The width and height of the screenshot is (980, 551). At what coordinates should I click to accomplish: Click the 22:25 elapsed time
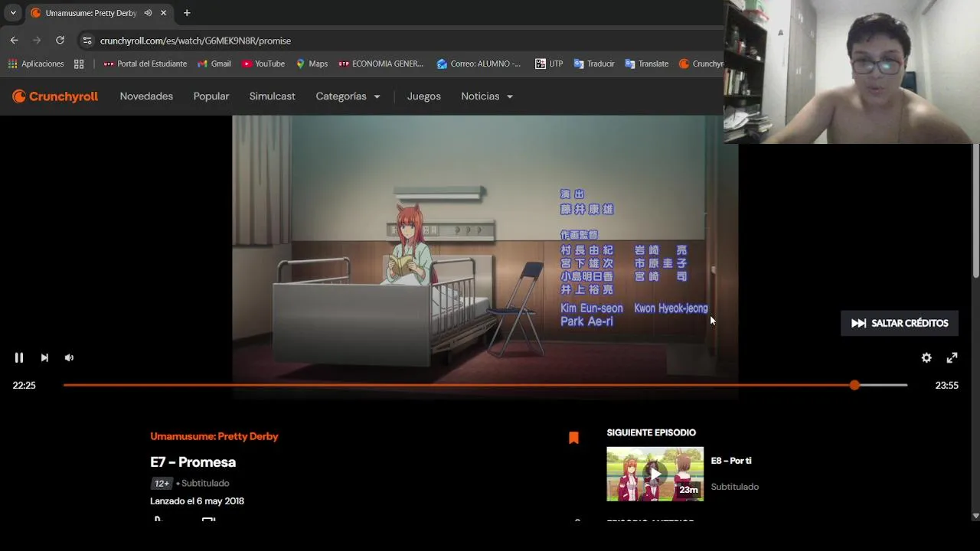[24, 386]
